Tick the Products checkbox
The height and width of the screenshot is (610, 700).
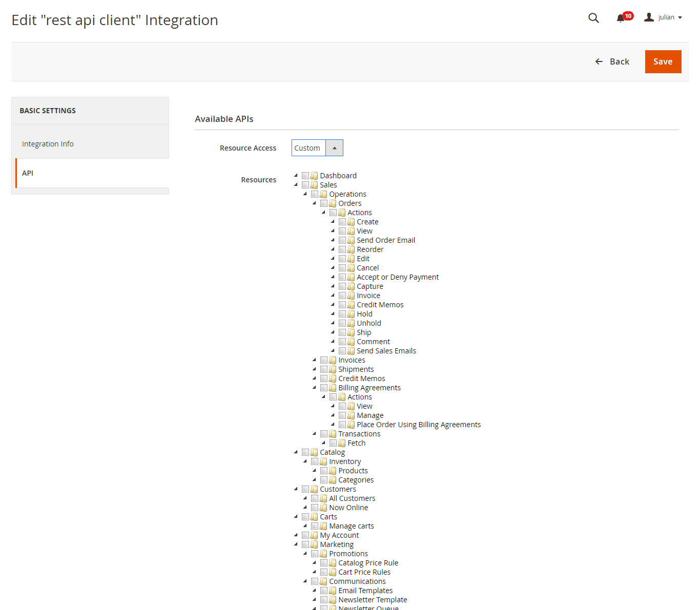click(x=324, y=471)
